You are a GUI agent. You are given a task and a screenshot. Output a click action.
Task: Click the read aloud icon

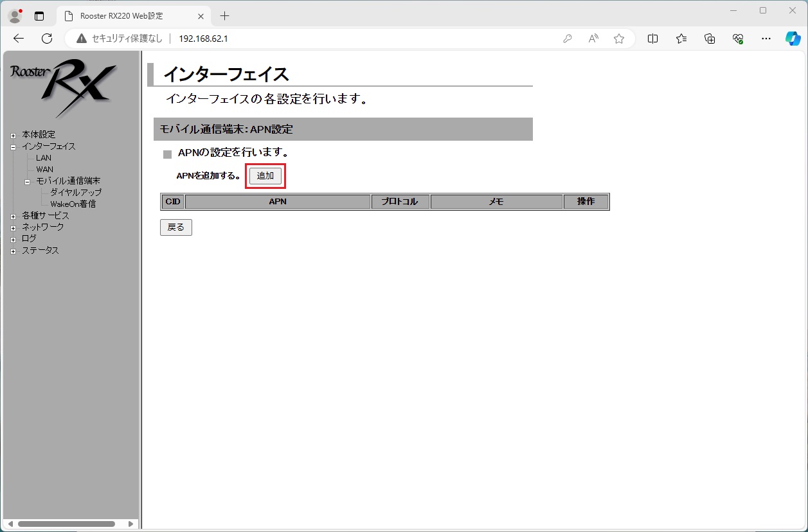click(x=593, y=39)
